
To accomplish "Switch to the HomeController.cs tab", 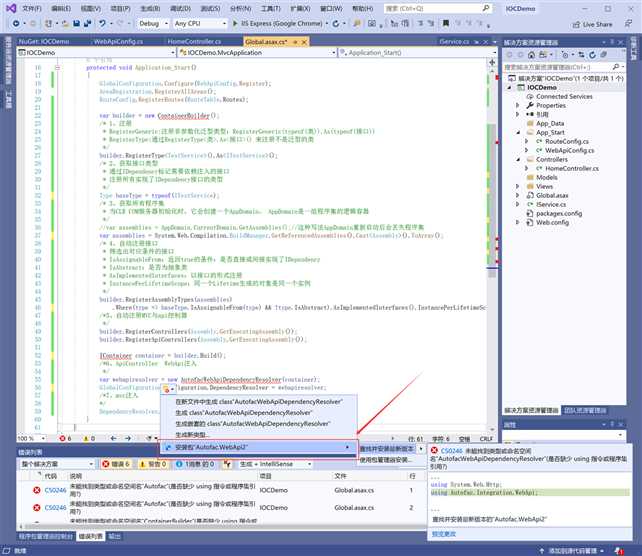I will [194, 42].
